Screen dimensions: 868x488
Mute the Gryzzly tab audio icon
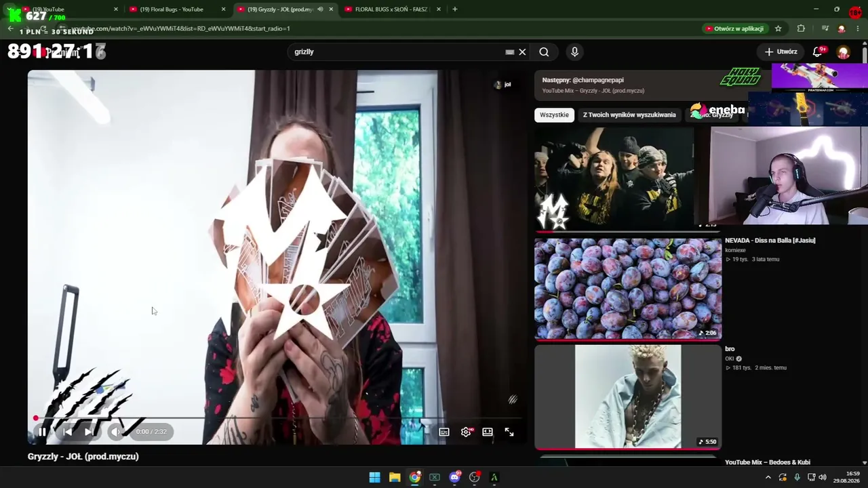[x=320, y=9]
